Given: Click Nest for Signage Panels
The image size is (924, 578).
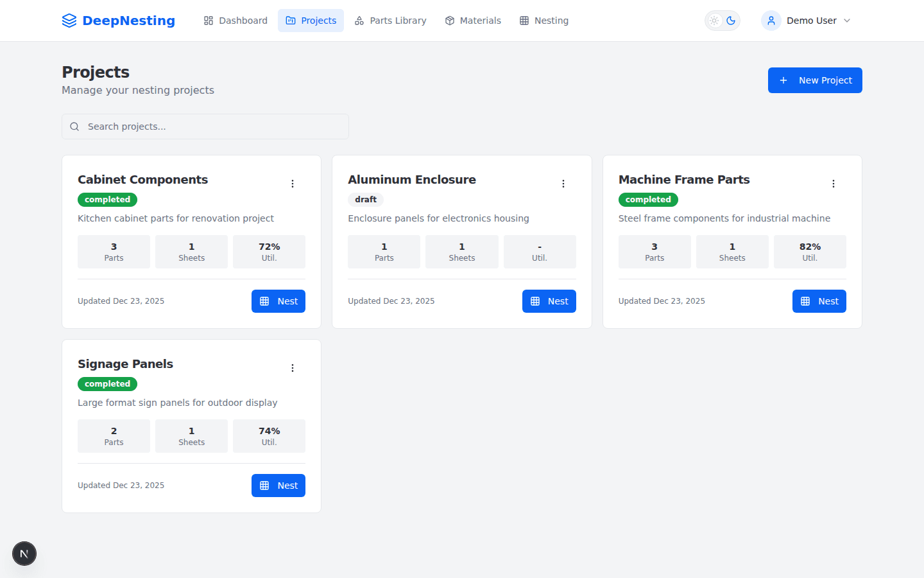Looking at the screenshot, I should [x=278, y=486].
